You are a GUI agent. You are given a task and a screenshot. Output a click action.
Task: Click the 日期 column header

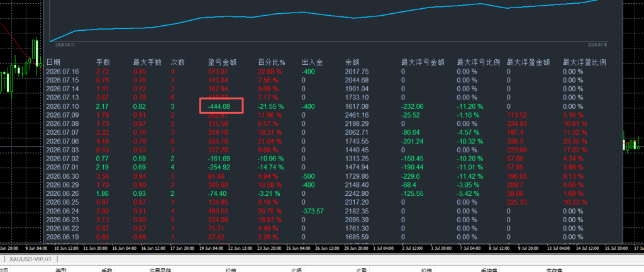pyautogui.click(x=53, y=62)
